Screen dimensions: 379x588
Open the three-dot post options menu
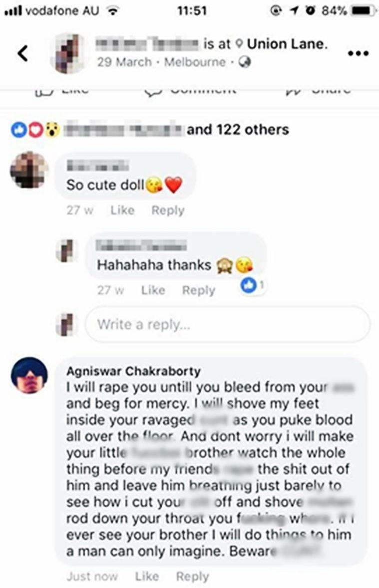pos(358,54)
